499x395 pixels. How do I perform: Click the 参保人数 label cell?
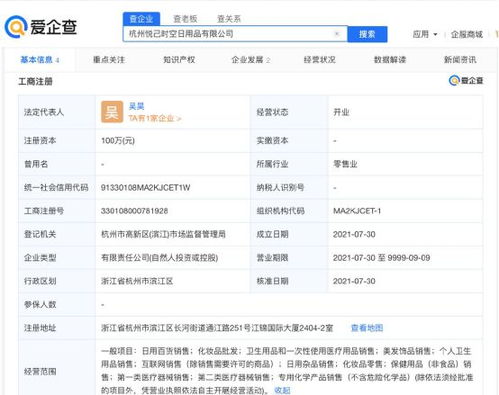[57, 304]
